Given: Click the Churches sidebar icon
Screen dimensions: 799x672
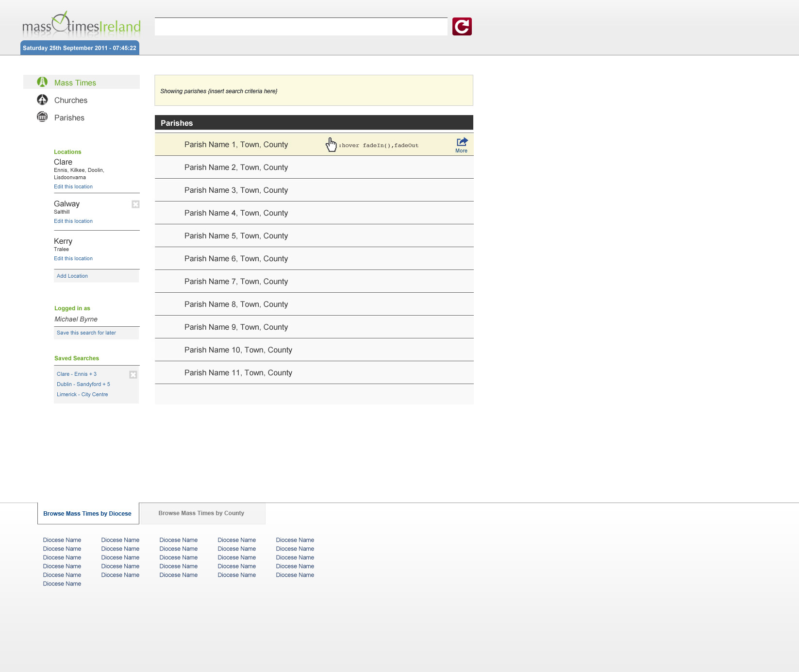Looking at the screenshot, I should (42, 100).
